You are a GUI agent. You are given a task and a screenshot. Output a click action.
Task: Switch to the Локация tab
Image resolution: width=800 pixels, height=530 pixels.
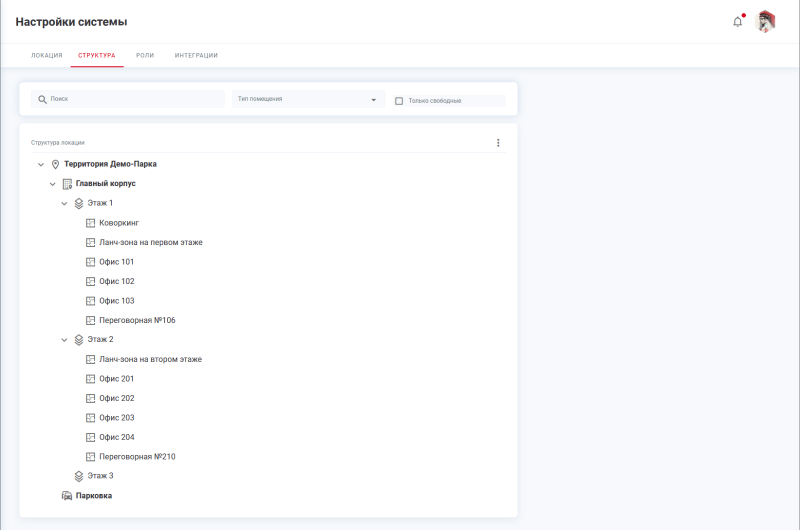(x=47, y=55)
